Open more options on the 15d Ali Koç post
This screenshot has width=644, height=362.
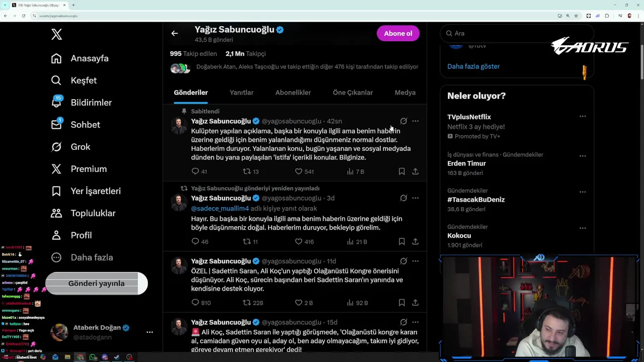point(415,322)
